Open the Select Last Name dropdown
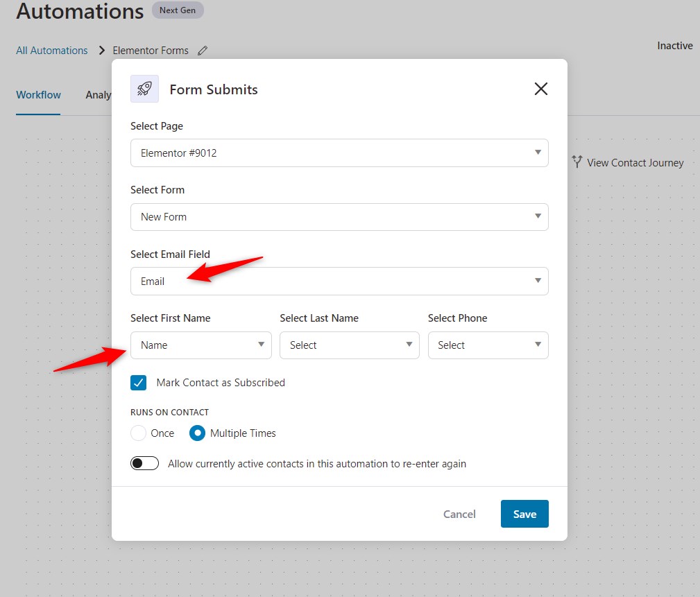This screenshot has width=700, height=597. (x=350, y=345)
